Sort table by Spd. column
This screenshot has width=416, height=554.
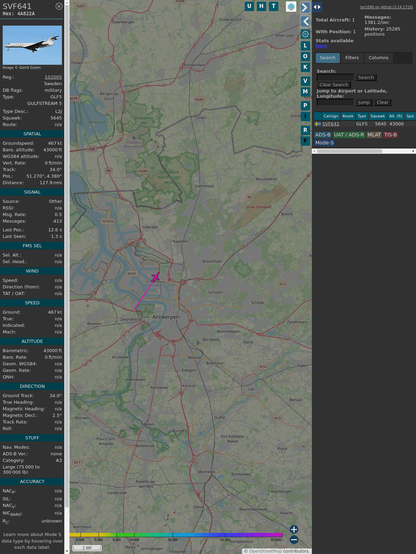click(x=410, y=116)
